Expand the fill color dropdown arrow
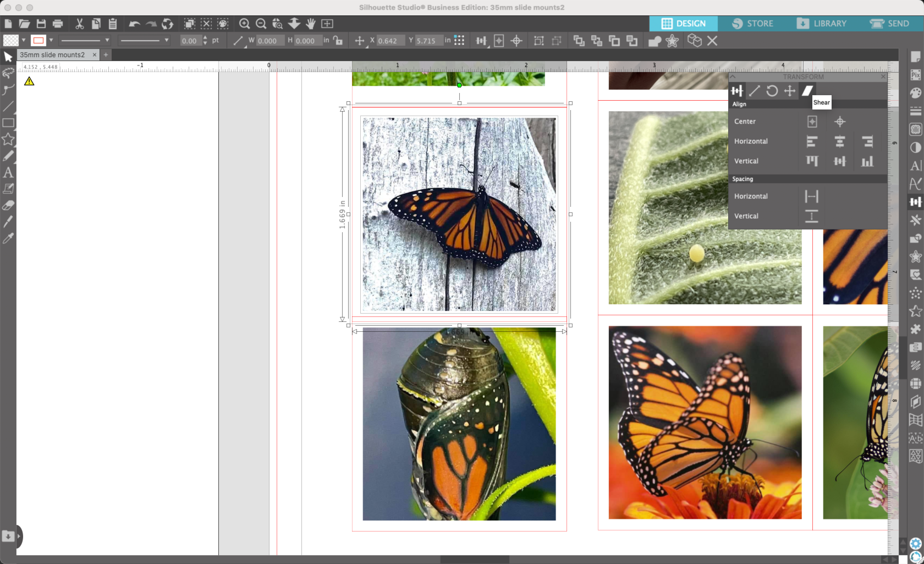 pyautogui.click(x=23, y=40)
